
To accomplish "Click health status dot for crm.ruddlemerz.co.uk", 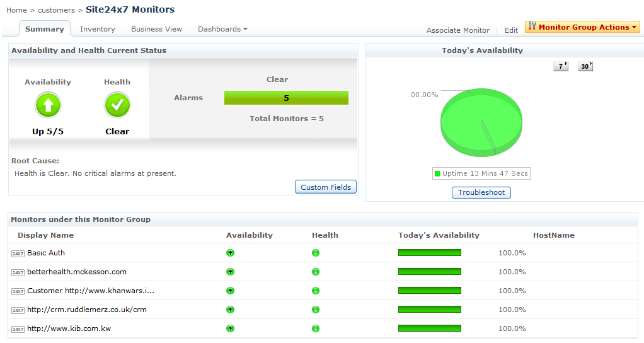I will pos(316,310).
